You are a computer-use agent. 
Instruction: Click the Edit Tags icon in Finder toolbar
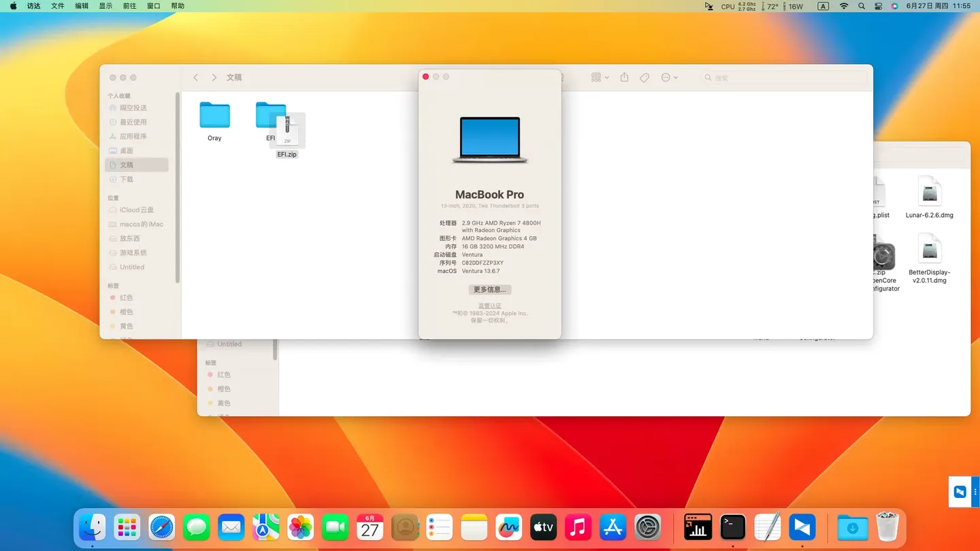click(644, 78)
